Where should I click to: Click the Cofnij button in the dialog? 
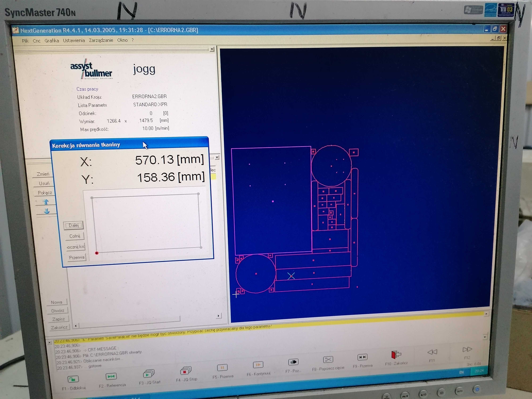[75, 236]
